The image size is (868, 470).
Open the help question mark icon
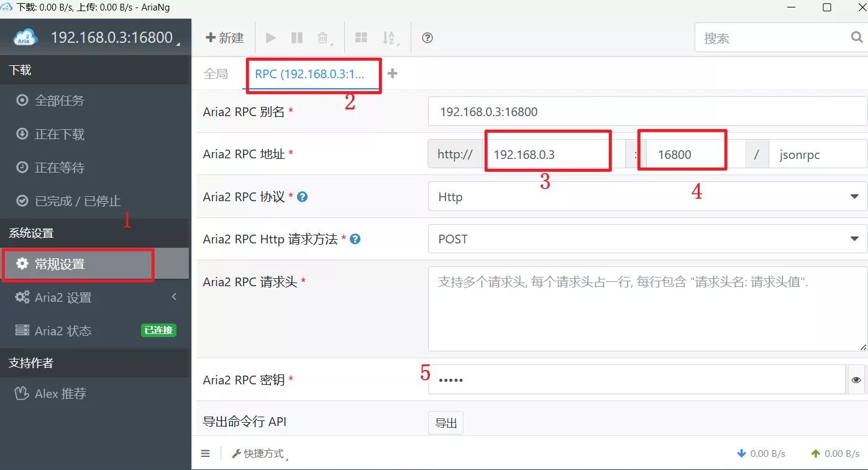click(427, 38)
